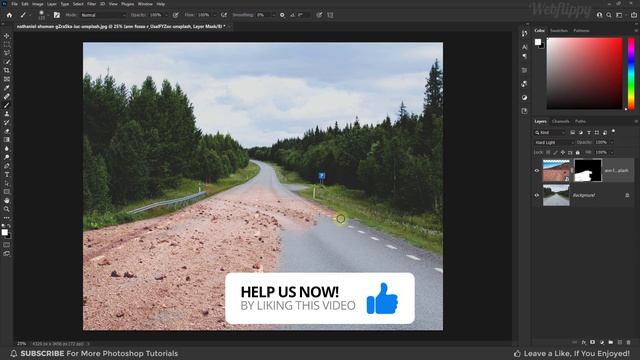Open smoothing options gear icon

click(282, 15)
